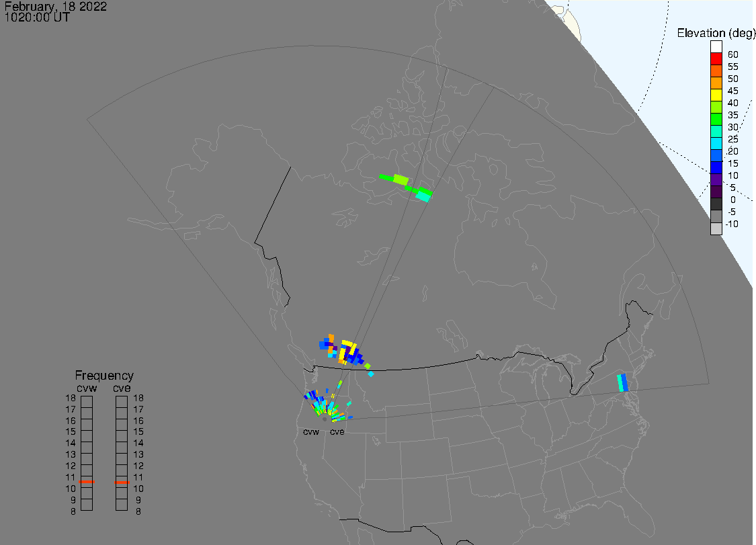Click the red swatch in the elevation legend
Viewport: 756px width, 545px height.
pyautogui.click(x=716, y=59)
